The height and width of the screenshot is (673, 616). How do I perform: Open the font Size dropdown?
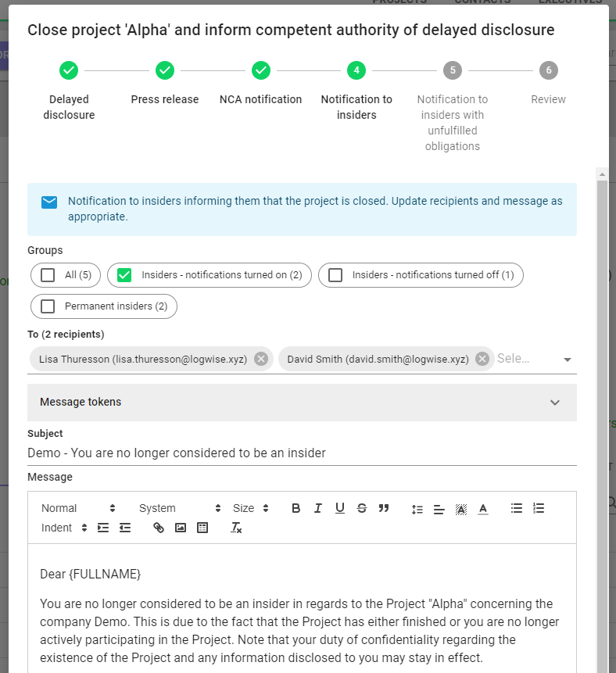tap(251, 508)
